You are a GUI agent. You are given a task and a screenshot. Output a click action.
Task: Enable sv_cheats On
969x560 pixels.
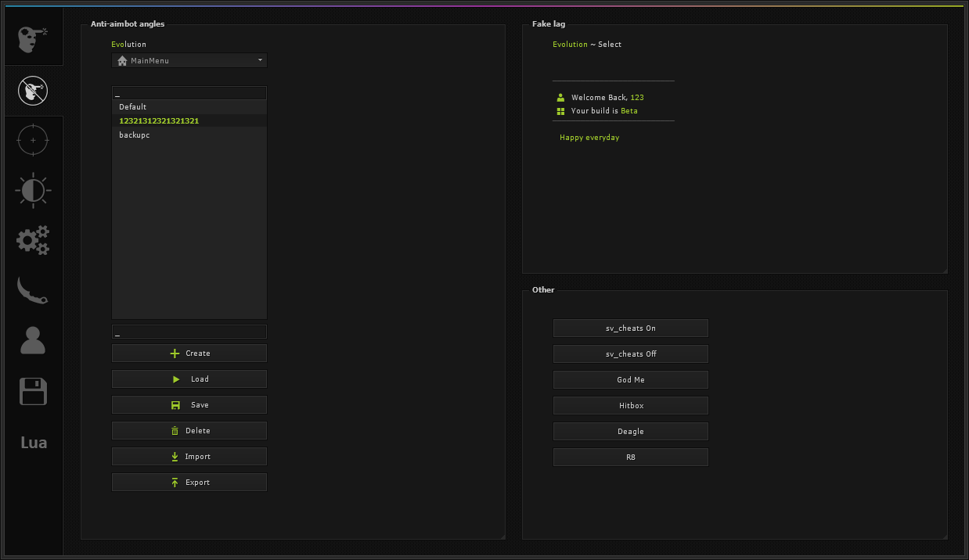coord(630,328)
